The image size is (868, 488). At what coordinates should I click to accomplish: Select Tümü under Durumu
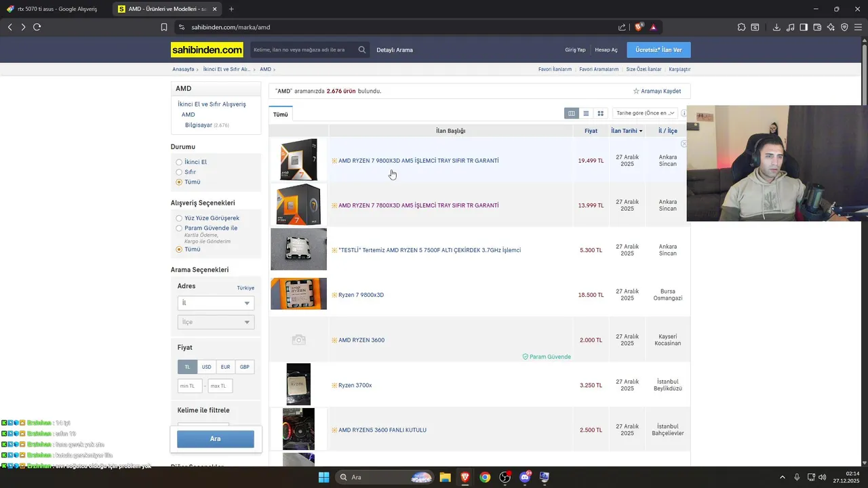[179, 182]
